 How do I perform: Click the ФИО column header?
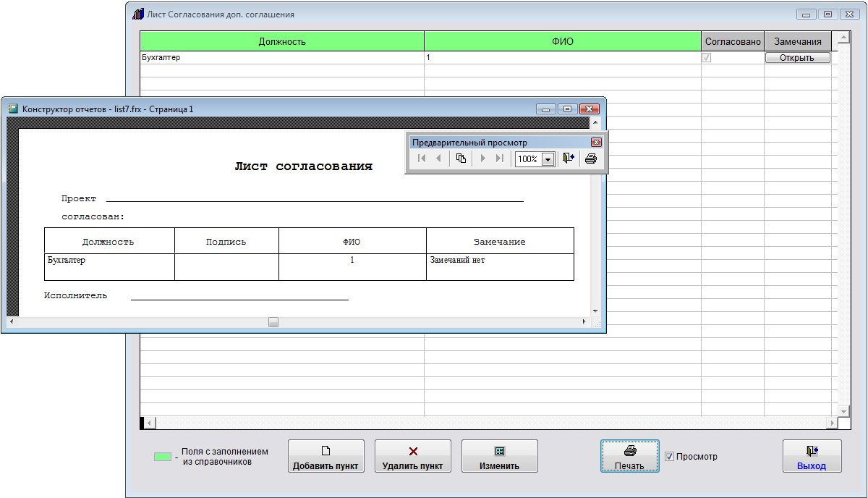(x=562, y=41)
